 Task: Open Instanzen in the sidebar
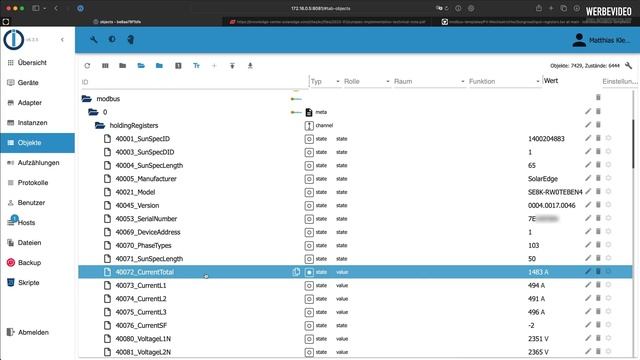[38, 122]
